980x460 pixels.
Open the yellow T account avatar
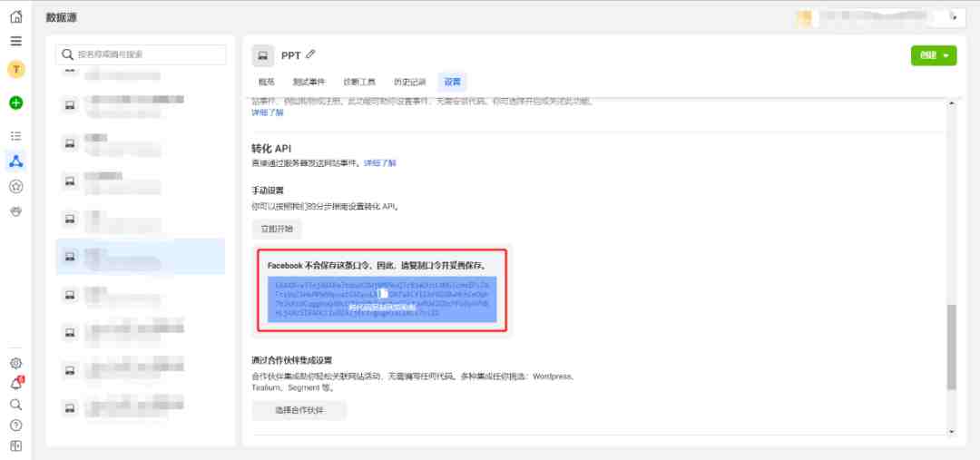(x=16, y=69)
